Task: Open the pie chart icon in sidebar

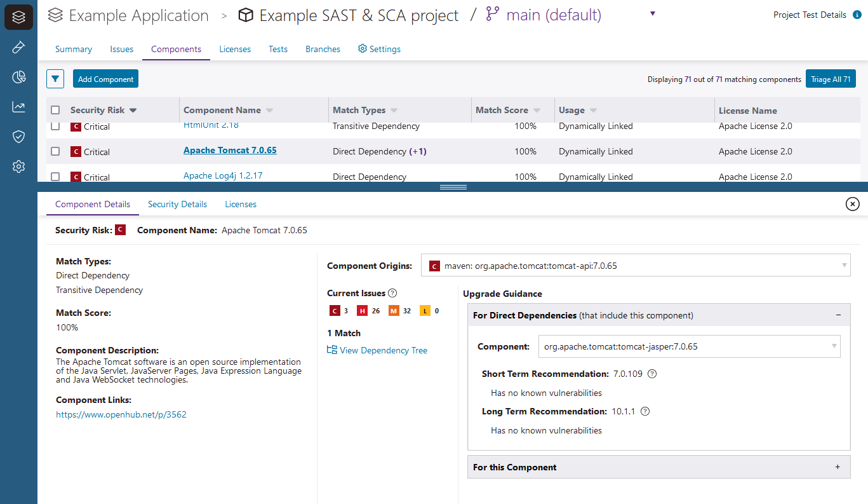Action: 18,77
